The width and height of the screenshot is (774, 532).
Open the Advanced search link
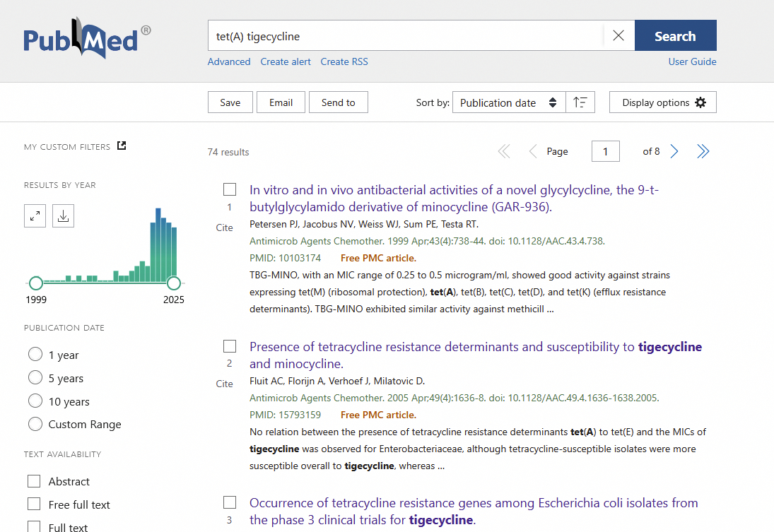click(229, 61)
